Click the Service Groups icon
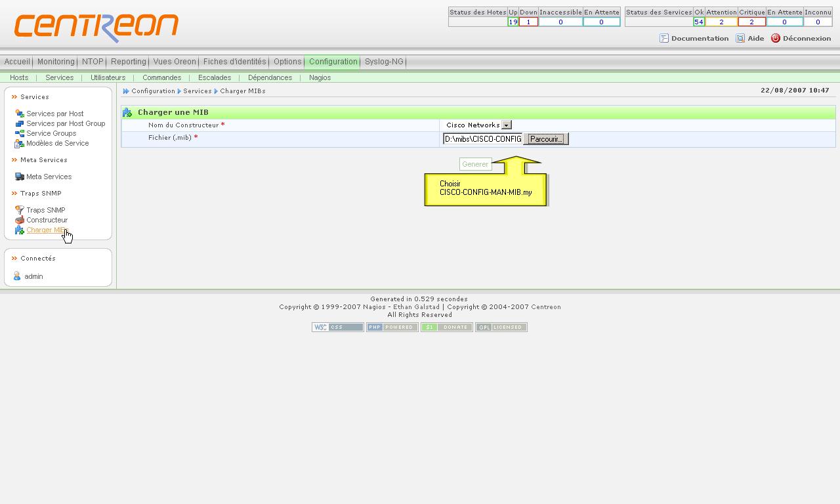 tap(20, 133)
